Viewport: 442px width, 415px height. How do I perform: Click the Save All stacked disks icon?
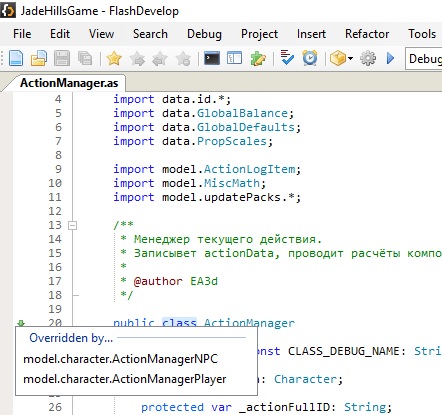pyautogui.click(x=85, y=59)
